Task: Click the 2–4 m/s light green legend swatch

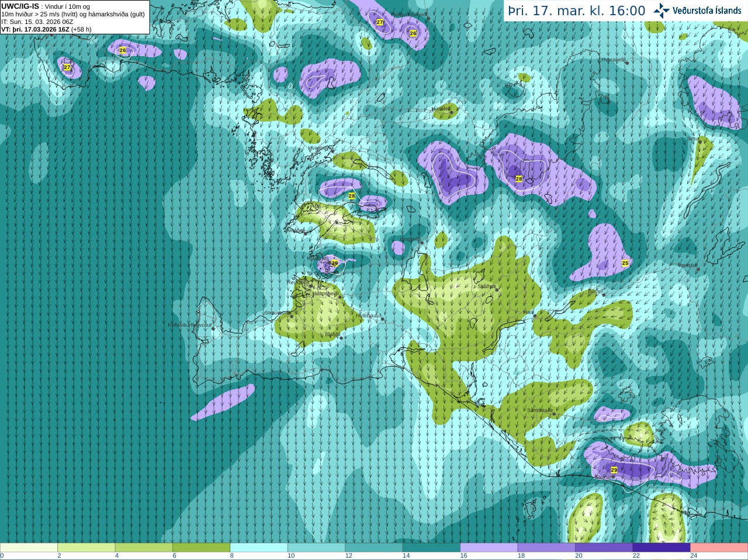Action: [86, 548]
